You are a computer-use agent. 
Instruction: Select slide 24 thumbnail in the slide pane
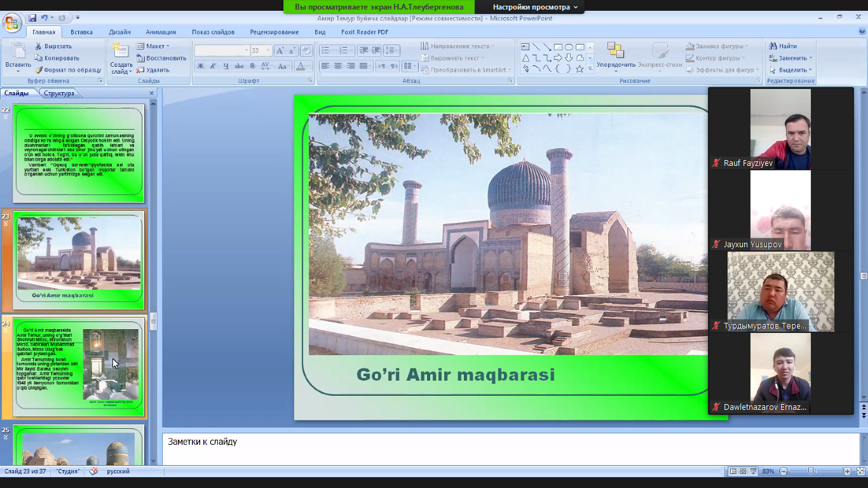pos(76,369)
